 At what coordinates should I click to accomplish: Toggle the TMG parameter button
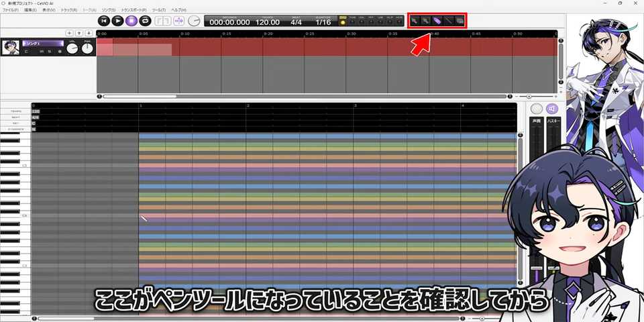[x=352, y=21]
